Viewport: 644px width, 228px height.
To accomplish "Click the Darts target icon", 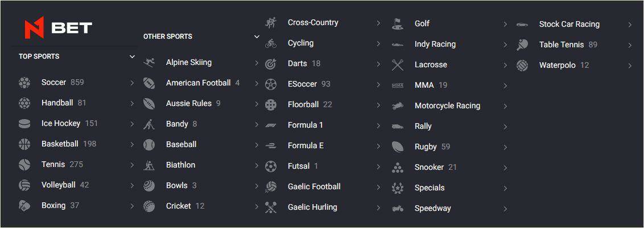I will (271, 64).
